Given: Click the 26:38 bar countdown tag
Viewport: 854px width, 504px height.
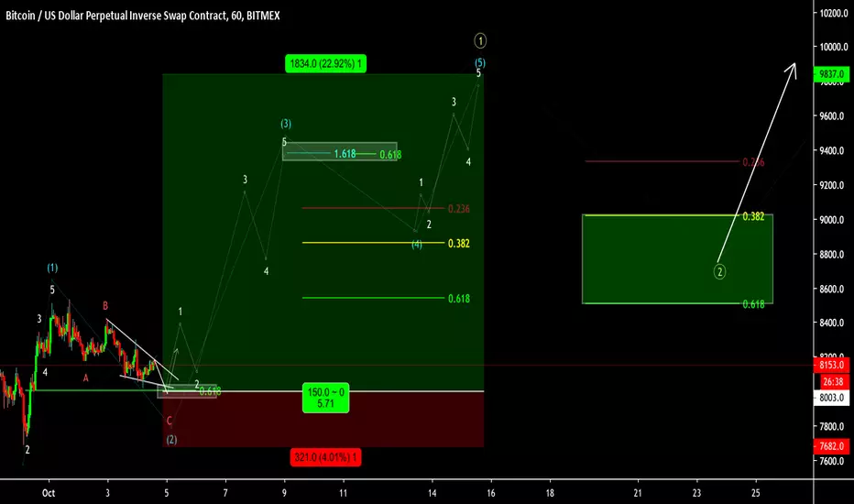Looking at the screenshot, I should (x=833, y=382).
